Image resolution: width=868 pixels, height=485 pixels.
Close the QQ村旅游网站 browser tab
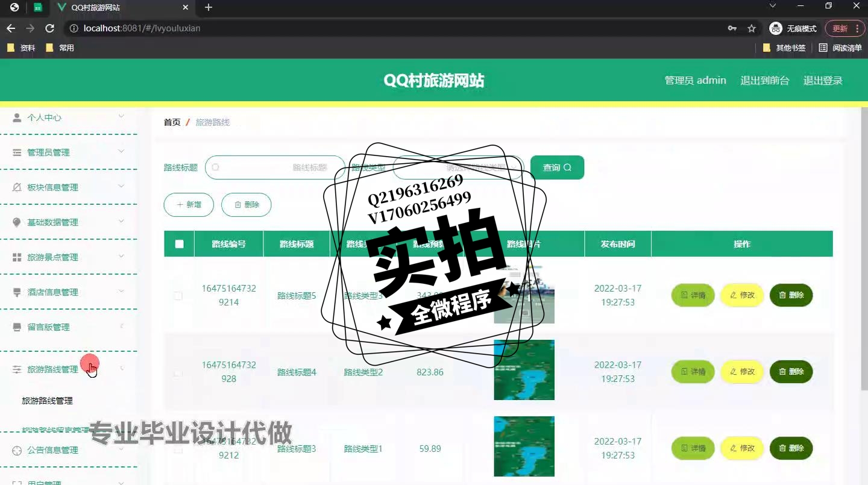tap(186, 7)
